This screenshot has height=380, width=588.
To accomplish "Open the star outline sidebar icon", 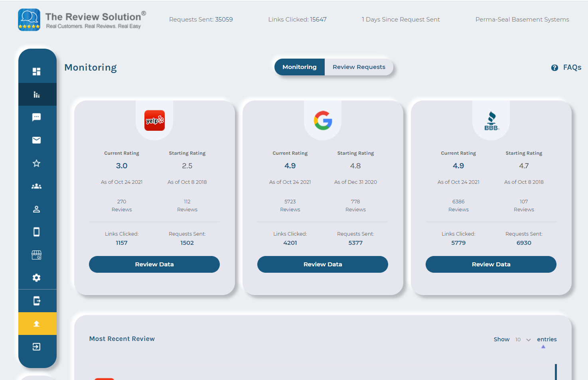I will pyautogui.click(x=37, y=163).
